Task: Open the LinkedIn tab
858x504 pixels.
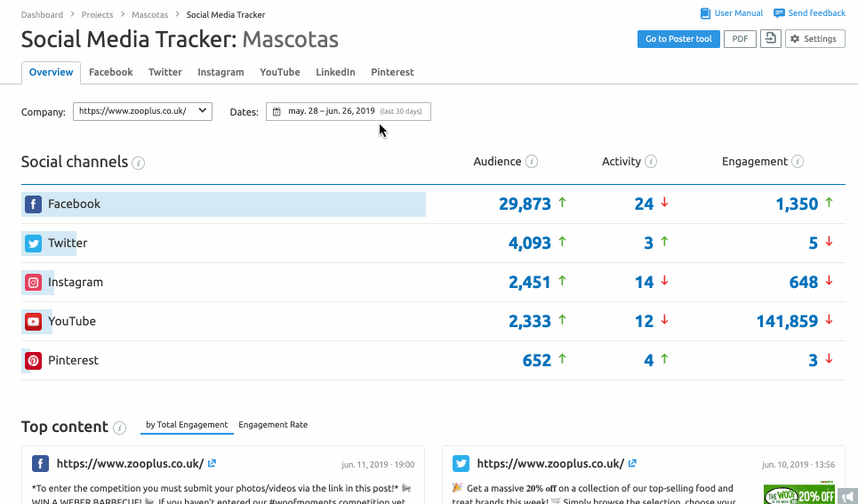Action: tap(335, 72)
